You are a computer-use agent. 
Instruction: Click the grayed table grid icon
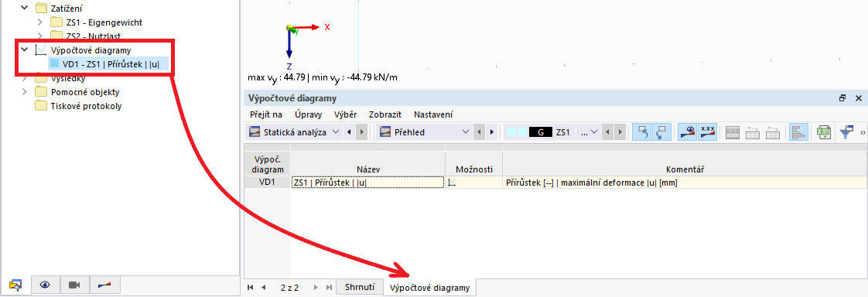coord(733,132)
